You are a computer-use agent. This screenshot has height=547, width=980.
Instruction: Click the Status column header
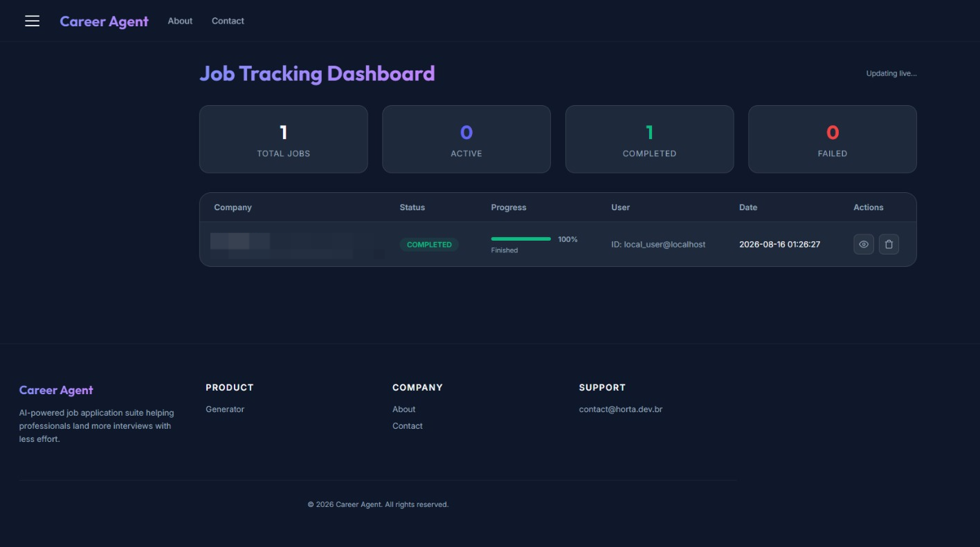(x=412, y=207)
